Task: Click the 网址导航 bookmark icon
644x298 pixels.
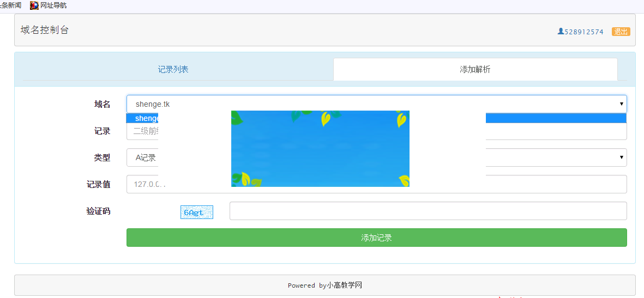Action: [34, 5]
